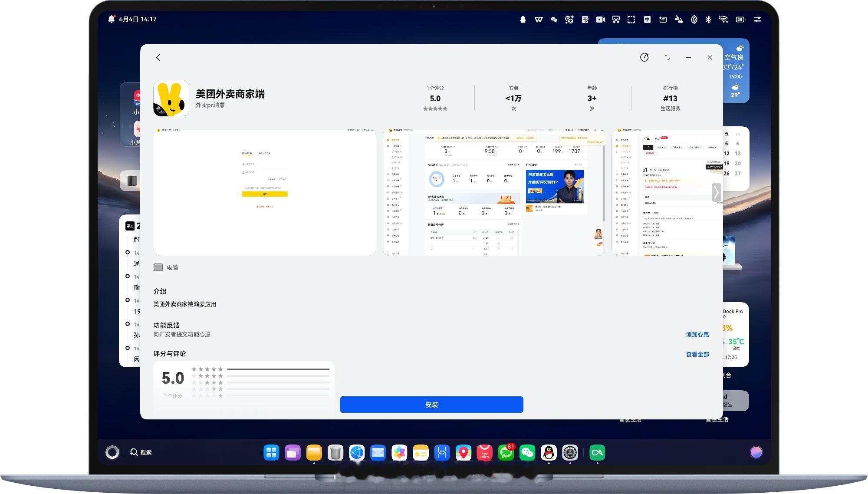Open the Gallery app in the dock
Screen dimensions: 868x494
[x=399, y=453]
